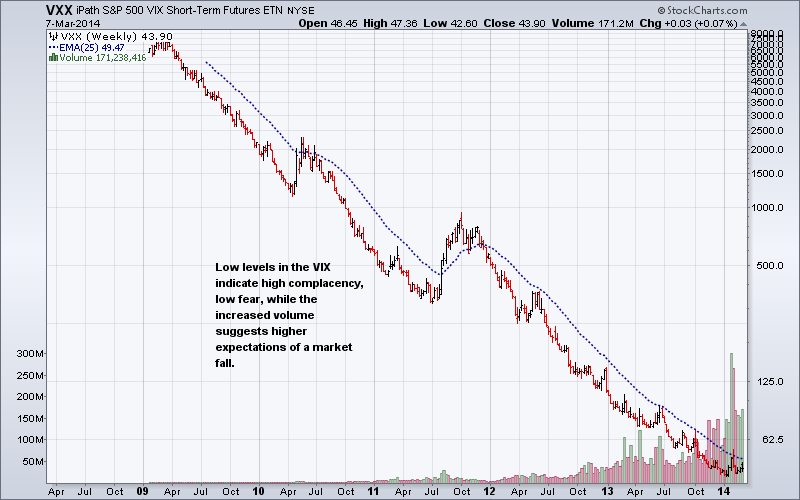Click the NYSE exchange label
The height and width of the screenshot is (500, 800).
point(301,11)
